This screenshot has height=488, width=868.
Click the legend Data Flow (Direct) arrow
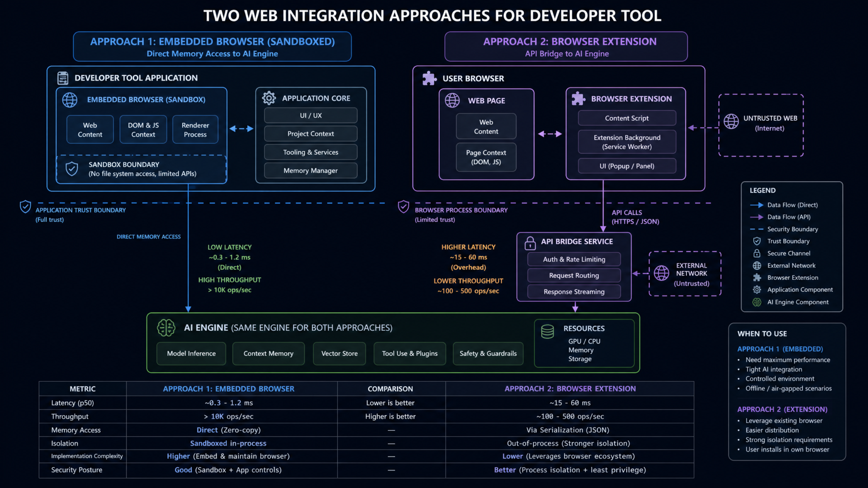757,205
